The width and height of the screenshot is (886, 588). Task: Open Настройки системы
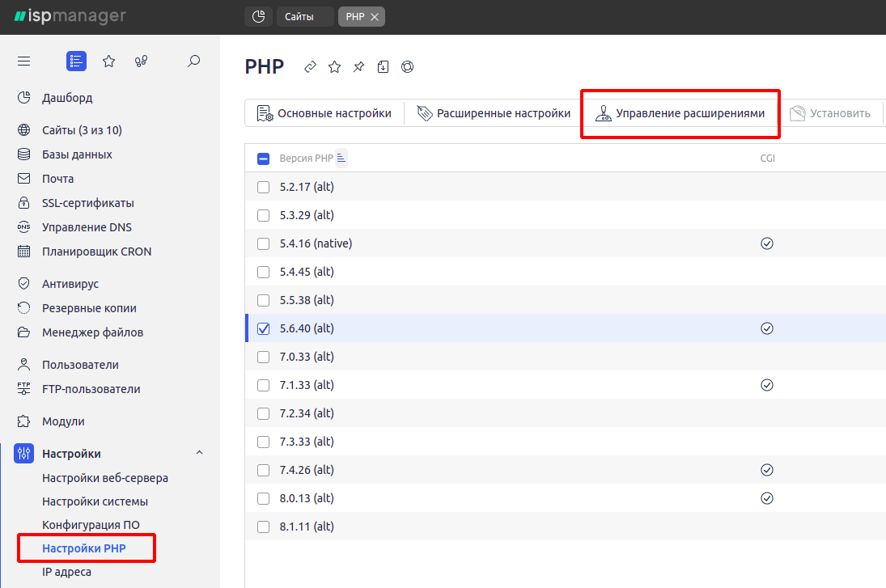tap(95, 501)
